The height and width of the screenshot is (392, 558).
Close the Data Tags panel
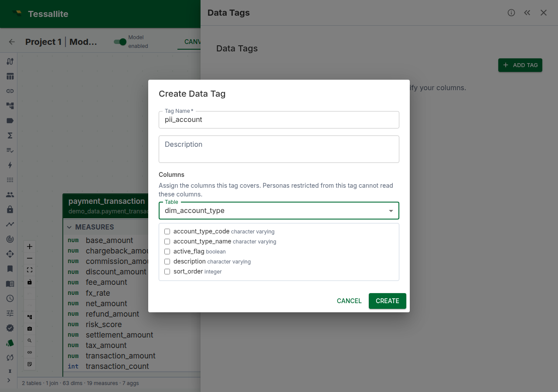[x=544, y=13]
